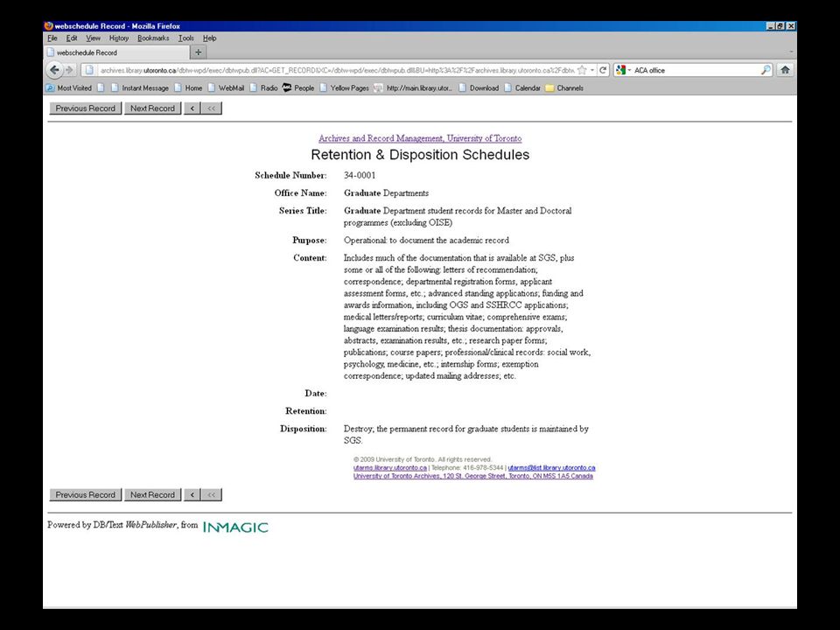Open the WebMail bookmark
The height and width of the screenshot is (630, 840).
pos(226,87)
